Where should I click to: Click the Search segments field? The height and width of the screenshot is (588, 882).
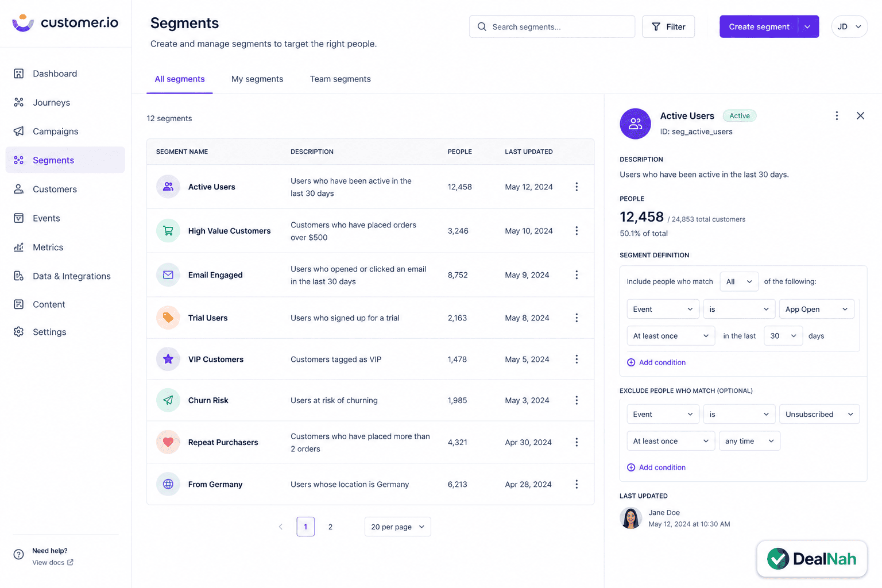click(552, 27)
